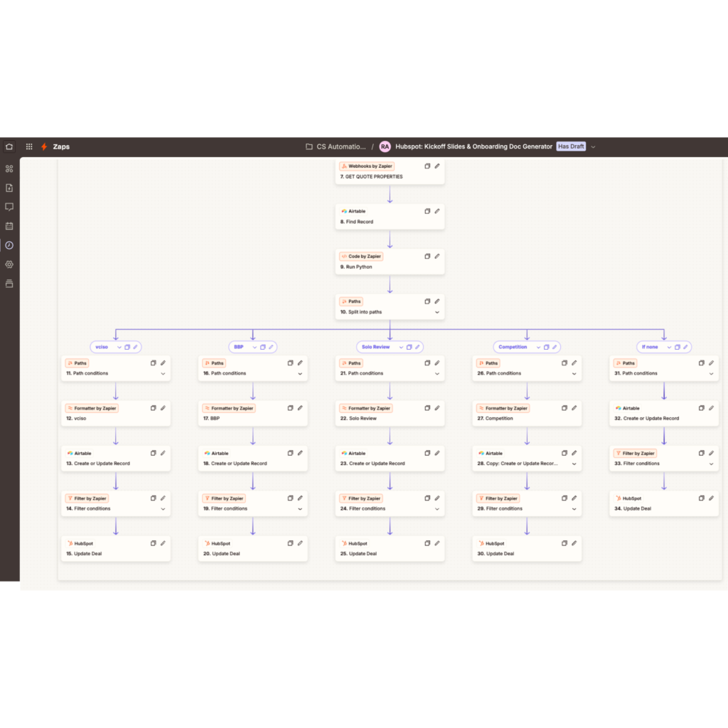Screen dimensions: 728x728
Task: Duplicate step 23 Create or Update Record
Action: point(427,453)
